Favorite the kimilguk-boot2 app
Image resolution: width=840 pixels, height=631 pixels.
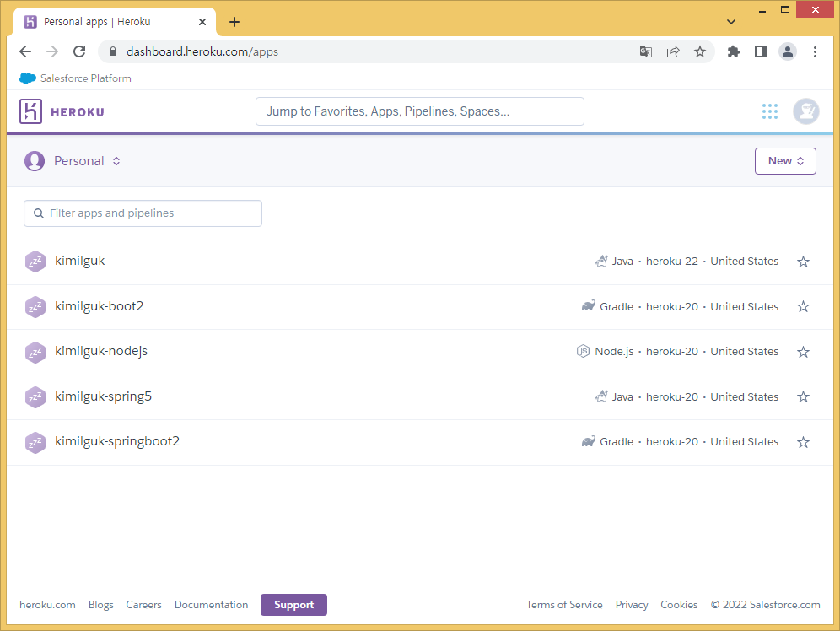[x=803, y=306]
